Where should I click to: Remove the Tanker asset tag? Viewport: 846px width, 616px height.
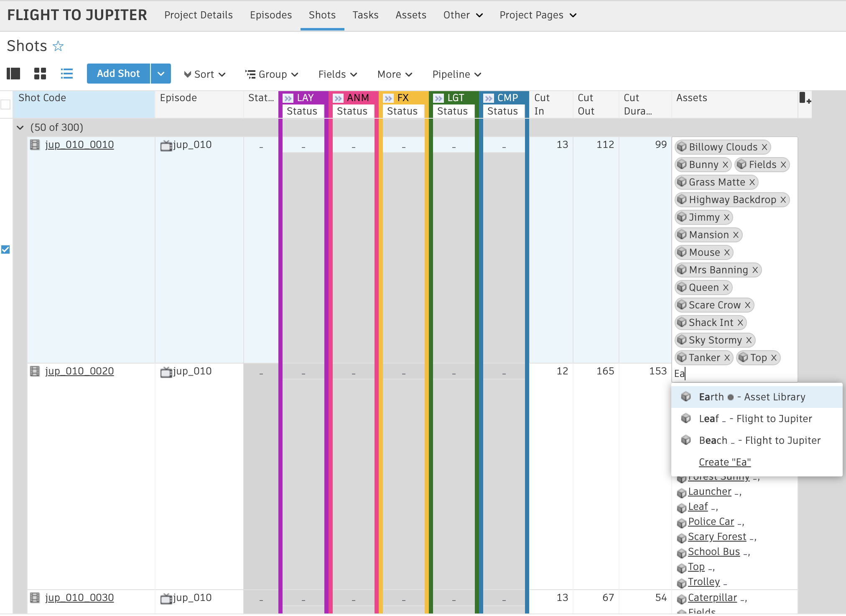click(x=727, y=358)
